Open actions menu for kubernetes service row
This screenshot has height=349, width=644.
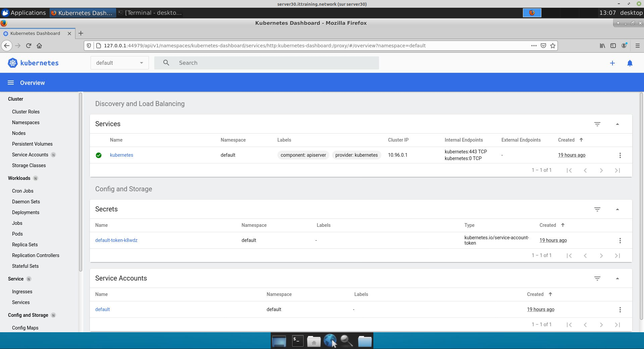(x=620, y=155)
